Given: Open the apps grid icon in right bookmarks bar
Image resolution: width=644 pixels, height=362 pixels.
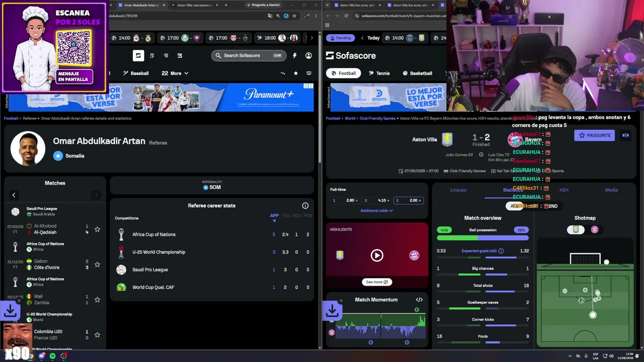Looking at the screenshot, I should tap(328, 25).
